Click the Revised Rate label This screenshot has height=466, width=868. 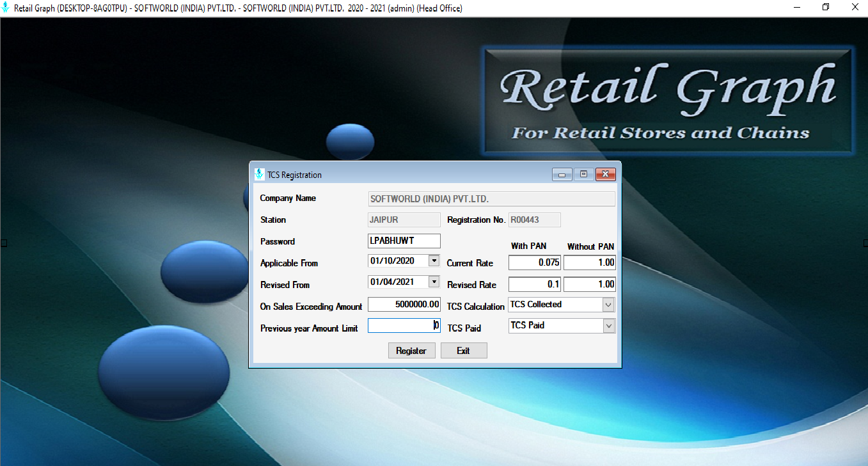pyautogui.click(x=471, y=285)
